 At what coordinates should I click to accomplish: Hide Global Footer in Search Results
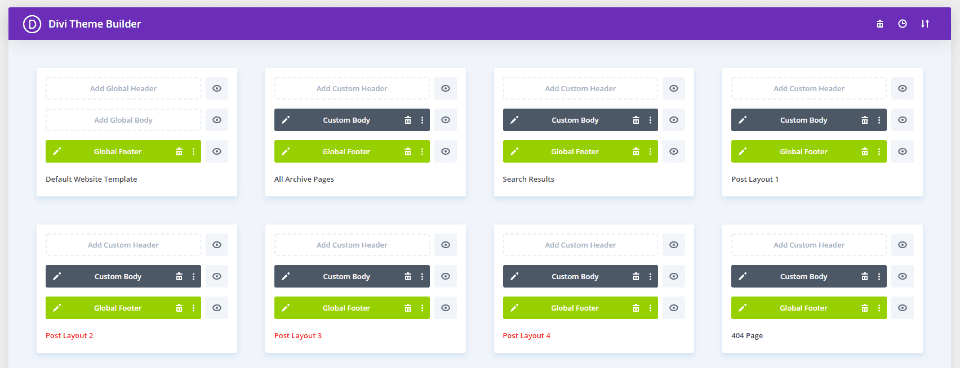click(673, 151)
